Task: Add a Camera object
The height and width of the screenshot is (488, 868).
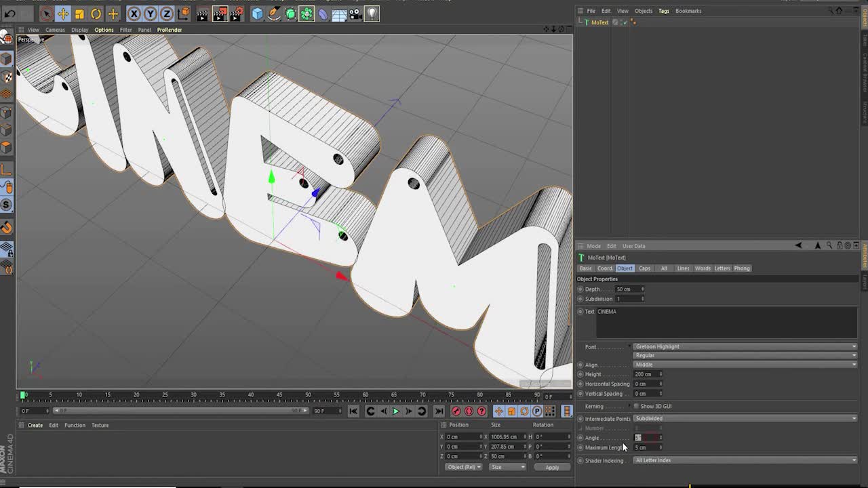Action: 355,14
